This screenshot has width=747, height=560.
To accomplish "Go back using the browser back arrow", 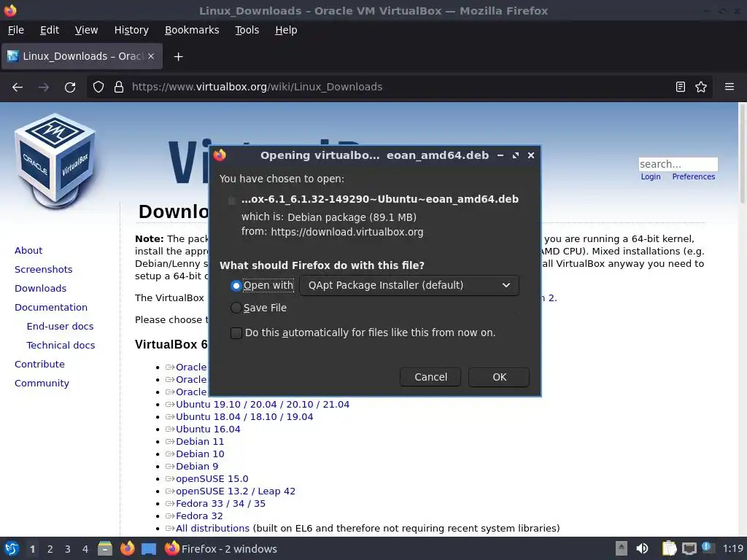I will [x=18, y=87].
